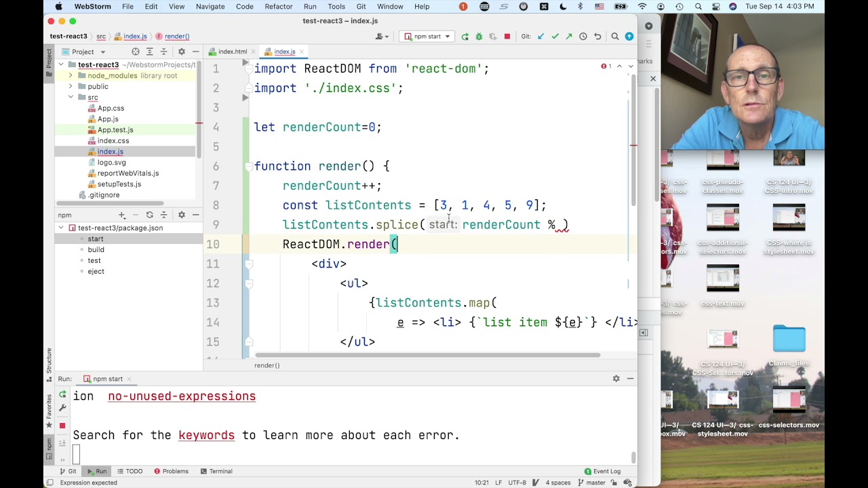Click the error indicator in the editor
This screenshot has height=488, width=868.
pyautogui.click(x=606, y=66)
